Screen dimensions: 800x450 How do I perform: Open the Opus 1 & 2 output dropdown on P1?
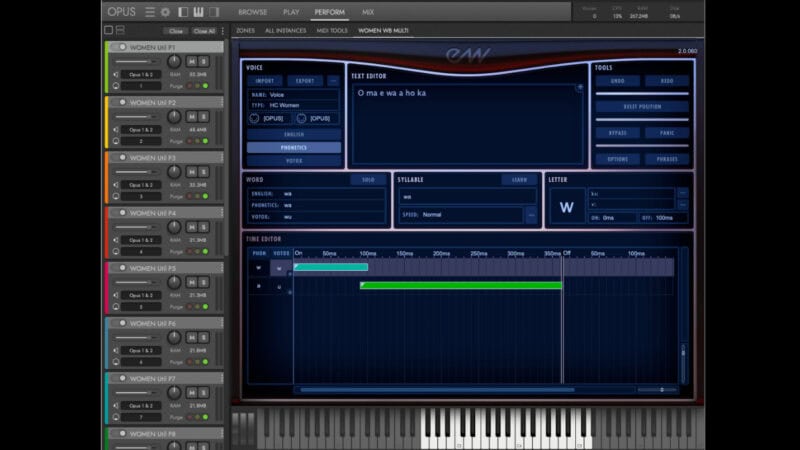click(x=141, y=74)
